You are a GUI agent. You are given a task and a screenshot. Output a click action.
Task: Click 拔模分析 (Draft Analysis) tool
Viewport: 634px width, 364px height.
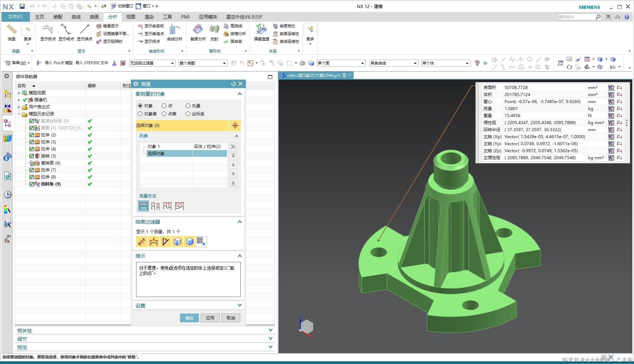coord(235,34)
